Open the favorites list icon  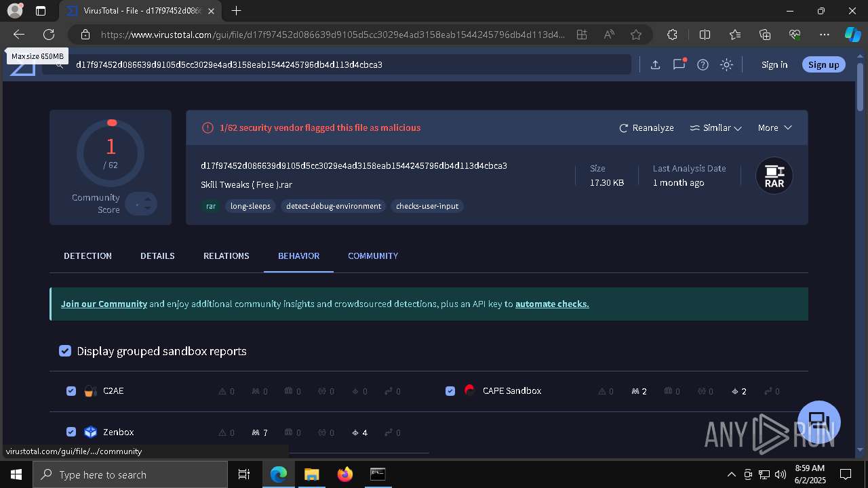coord(735,35)
